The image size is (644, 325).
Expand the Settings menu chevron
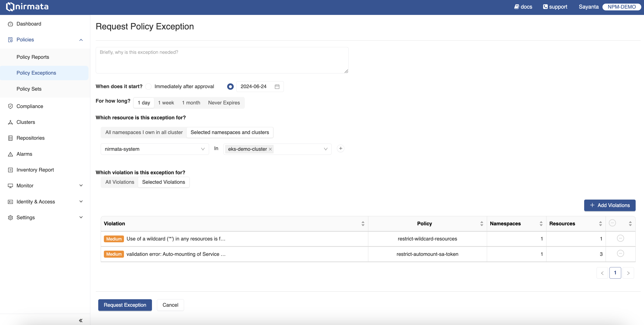pyautogui.click(x=81, y=217)
